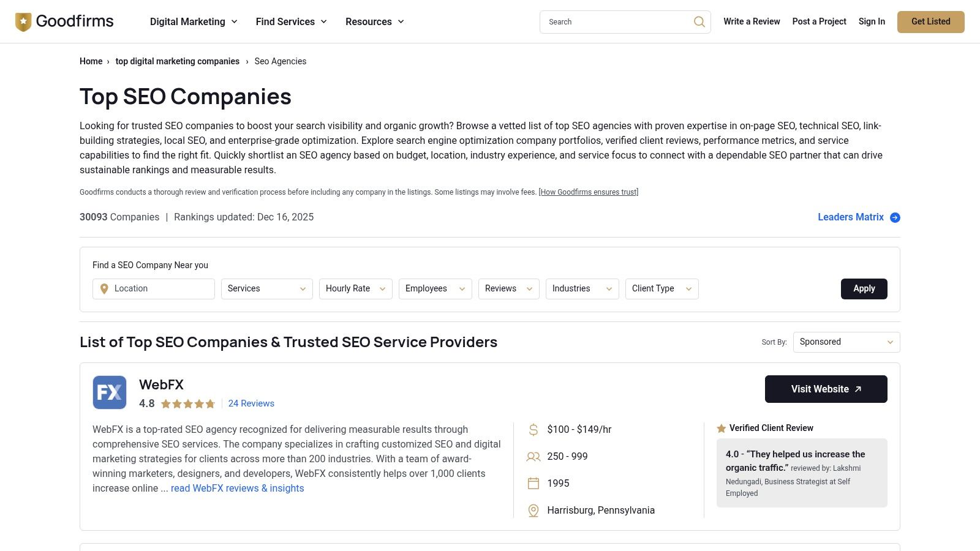Click the location pin icon in filter
The height and width of the screenshot is (551, 980).
(104, 289)
